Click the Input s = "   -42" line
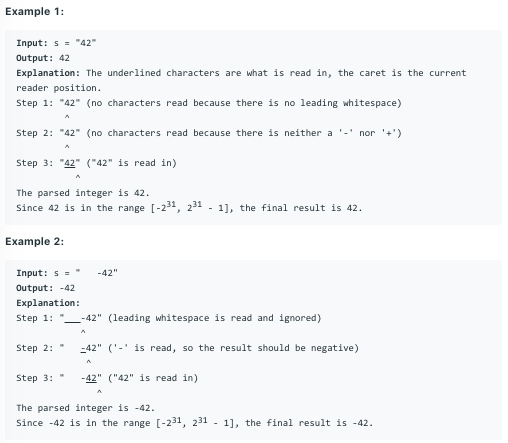The image size is (508, 443). pos(67,273)
